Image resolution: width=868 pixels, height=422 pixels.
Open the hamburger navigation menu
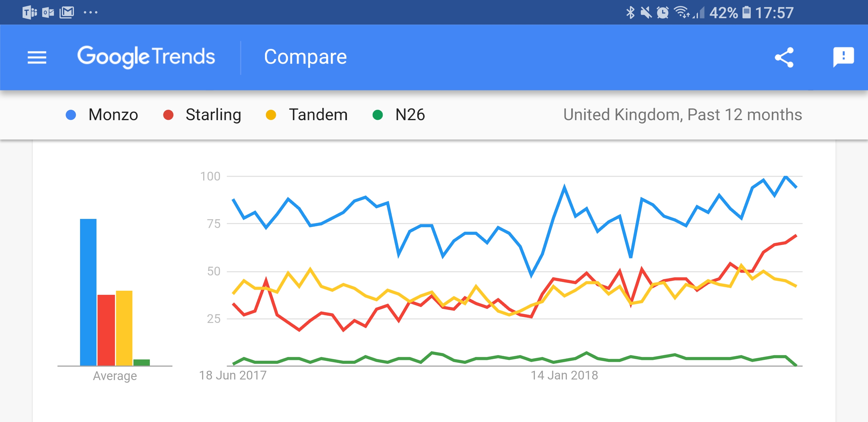pos(37,57)
